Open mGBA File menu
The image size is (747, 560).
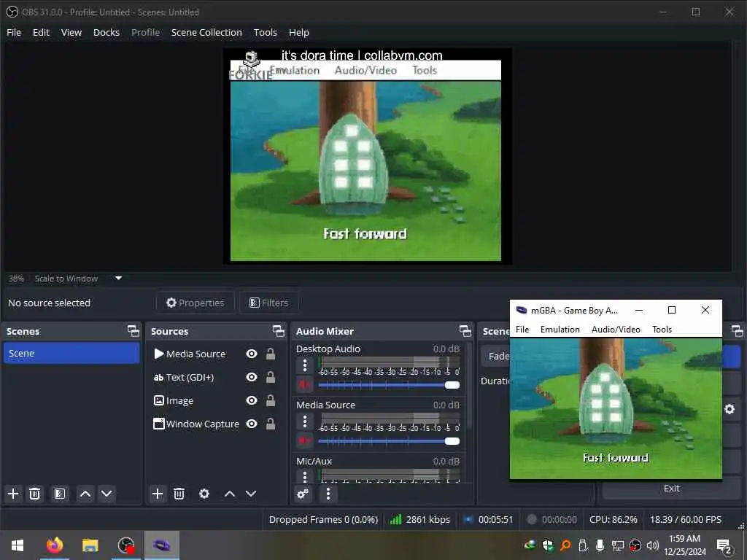pos(522,330)
